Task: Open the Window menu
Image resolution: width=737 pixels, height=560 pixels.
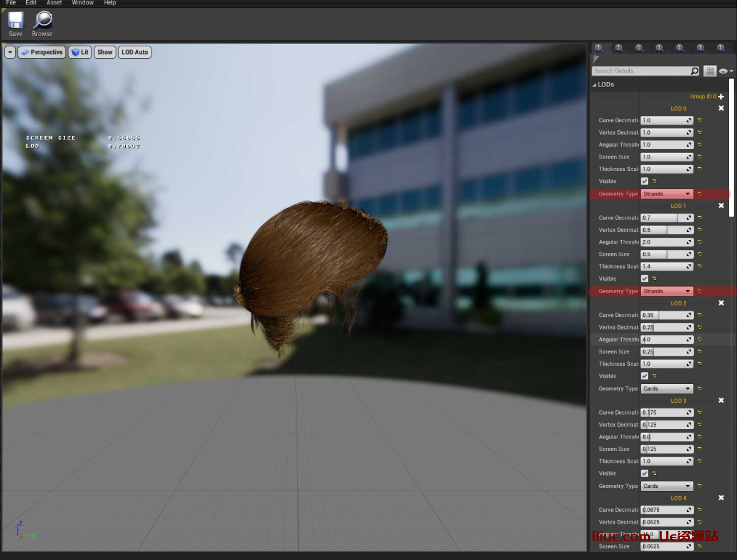Action: tap(83, 3)
